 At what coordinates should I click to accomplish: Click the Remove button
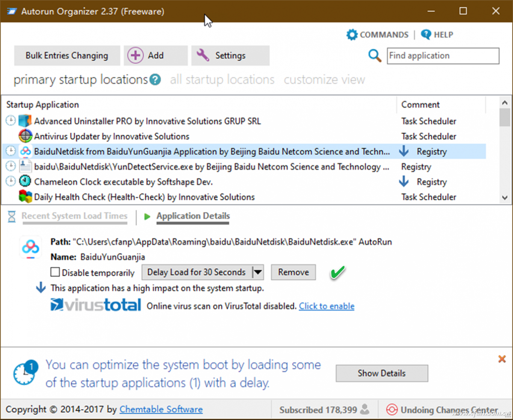tap(293, 272)
